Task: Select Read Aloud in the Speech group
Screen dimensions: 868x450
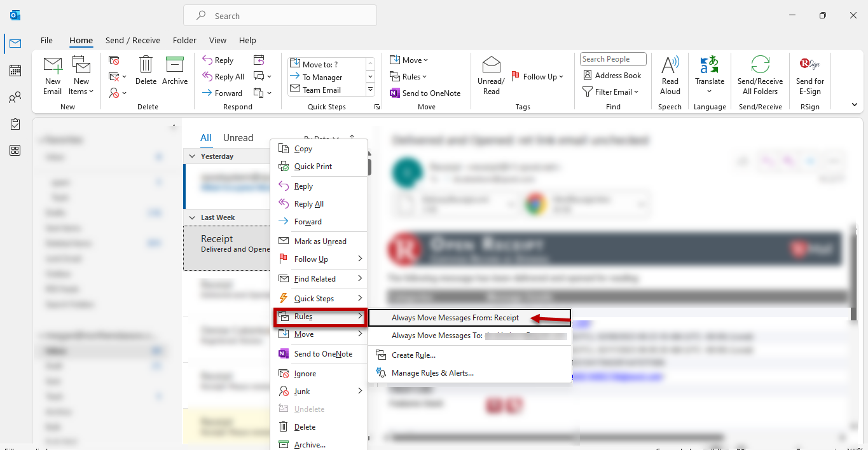Action: click(x=670, y=75)
